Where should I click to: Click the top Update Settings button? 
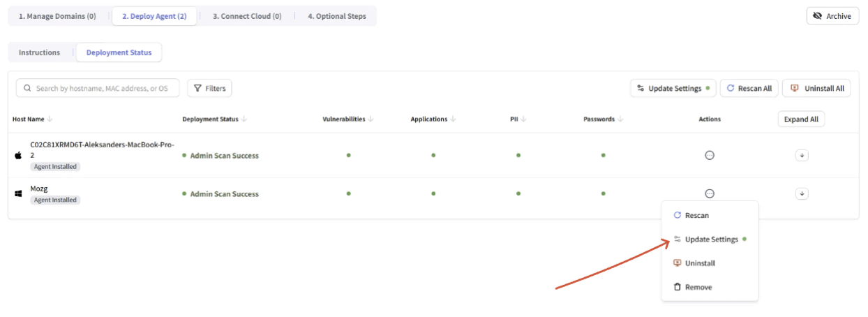pyautogui.click(x=673, y=89)
